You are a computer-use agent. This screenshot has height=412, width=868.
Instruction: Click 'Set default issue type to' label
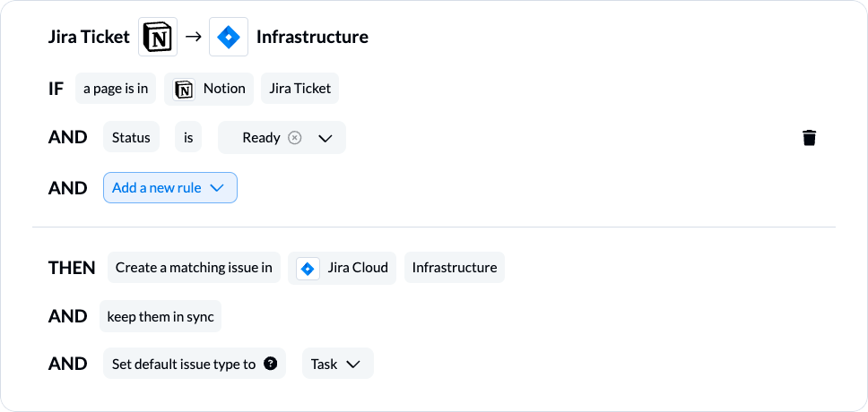coord(184,364)
